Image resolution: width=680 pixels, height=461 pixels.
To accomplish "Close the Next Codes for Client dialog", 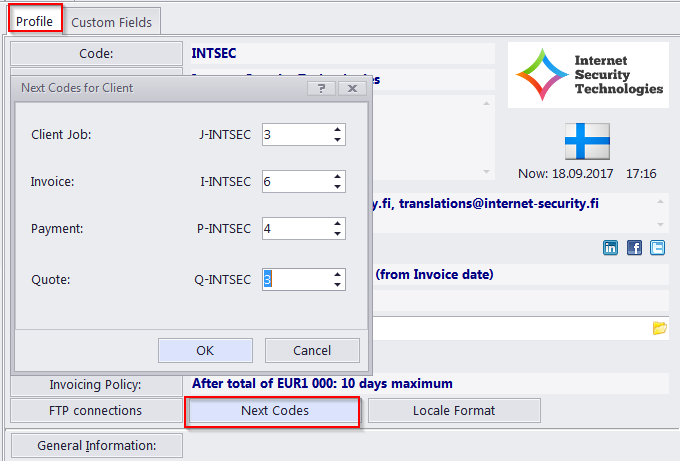I will [x=350, y=88].
